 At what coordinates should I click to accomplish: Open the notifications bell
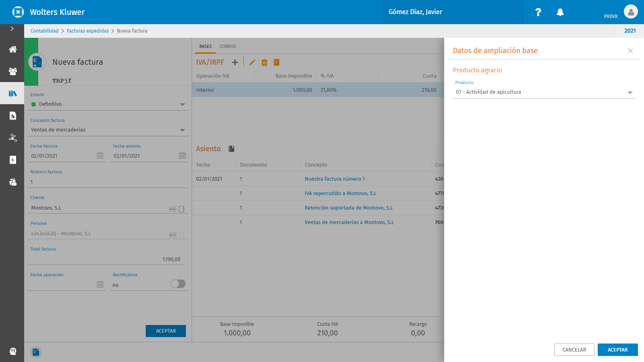[560, 12]
